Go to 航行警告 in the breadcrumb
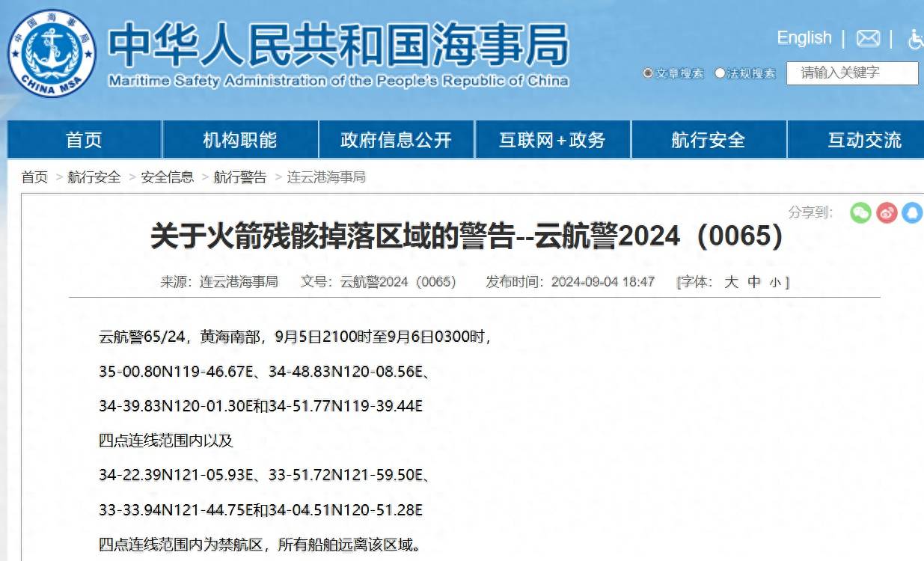924x561 pixels. click(x=239, y=177)
